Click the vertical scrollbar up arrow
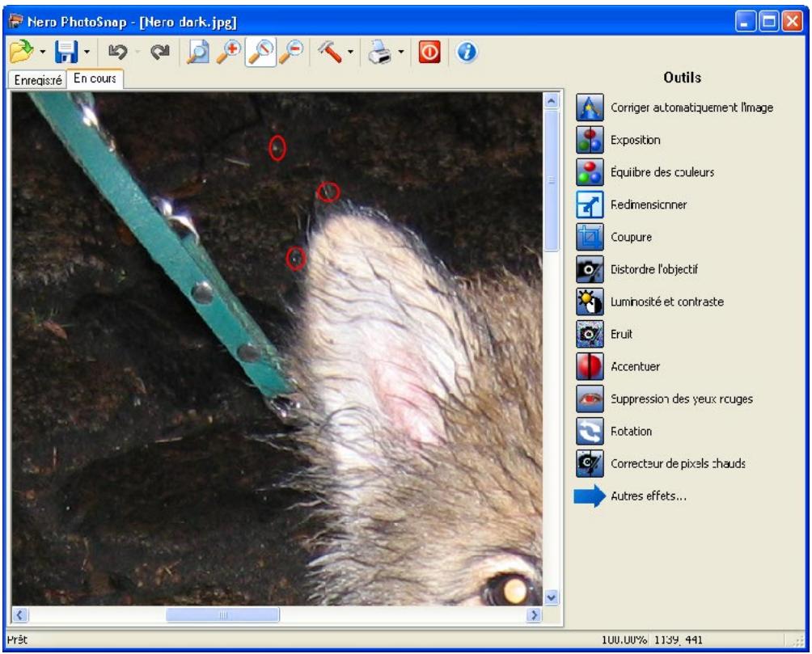 pos(552,100)
